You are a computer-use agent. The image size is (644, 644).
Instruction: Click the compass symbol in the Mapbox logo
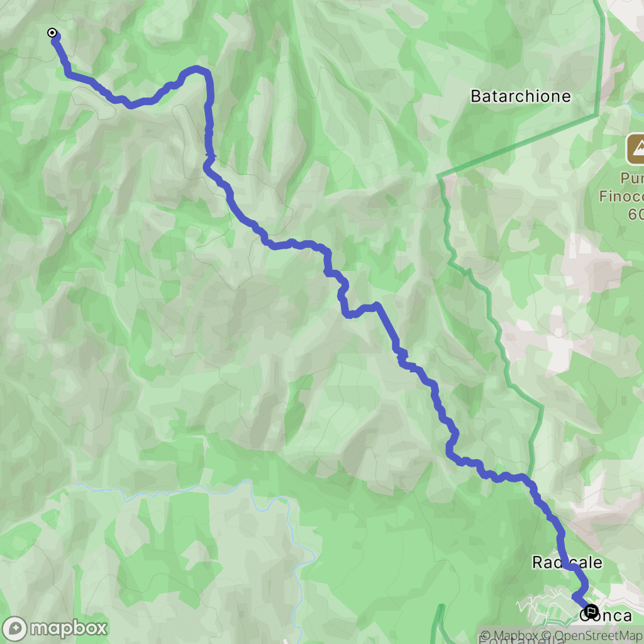pyautogui.click(x=15, y=629)
